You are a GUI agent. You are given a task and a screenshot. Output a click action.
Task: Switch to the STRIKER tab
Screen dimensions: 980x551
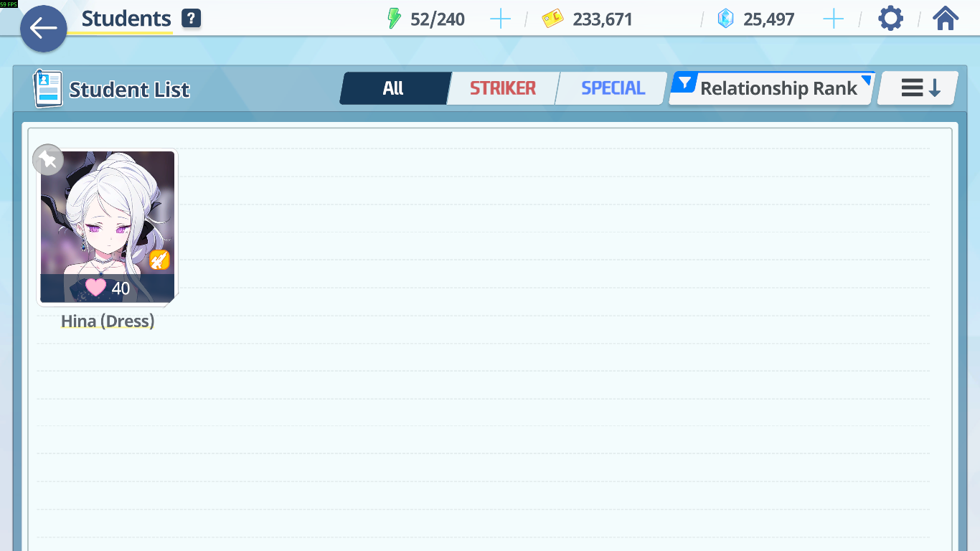coord(502,88)
